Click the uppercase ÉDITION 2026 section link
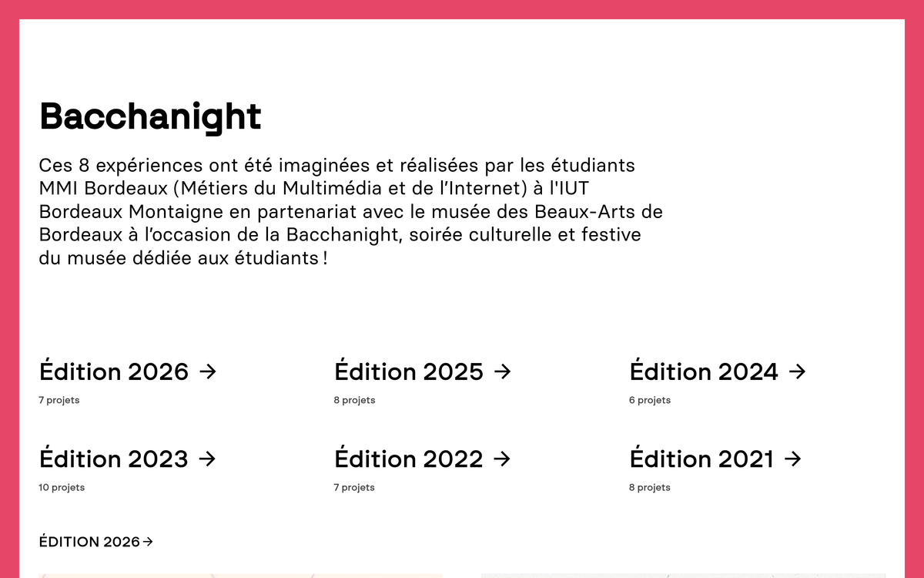Image resolution: width=924 pixels, height=578 pixels. 89,542
